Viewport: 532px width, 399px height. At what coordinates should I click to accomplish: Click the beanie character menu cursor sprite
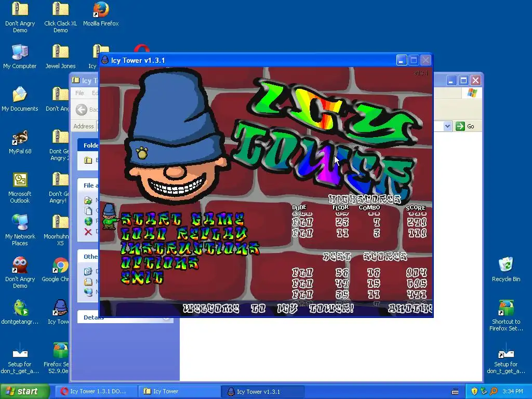109,217
